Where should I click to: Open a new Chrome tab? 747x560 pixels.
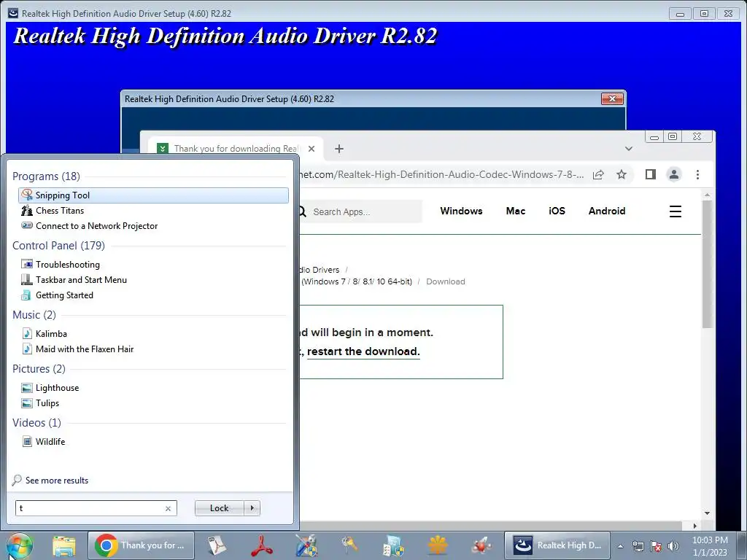pyautogui.click(x=339, y=149)
